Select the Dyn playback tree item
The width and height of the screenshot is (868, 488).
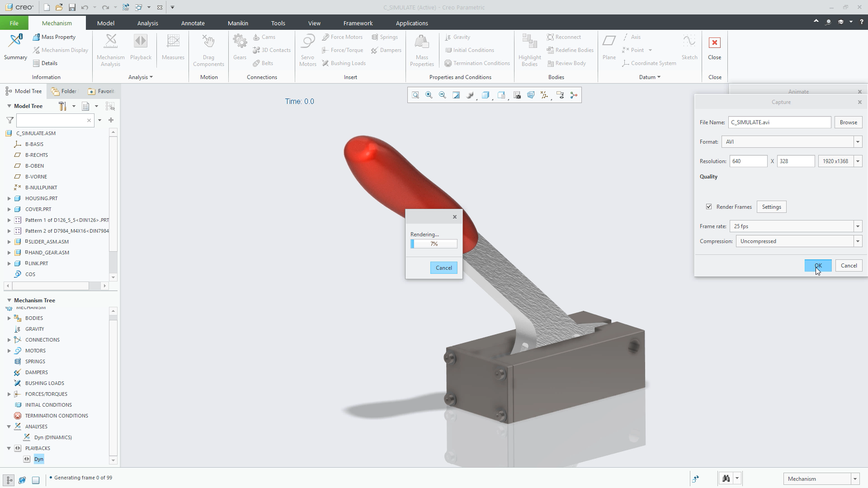coord(38,459)
